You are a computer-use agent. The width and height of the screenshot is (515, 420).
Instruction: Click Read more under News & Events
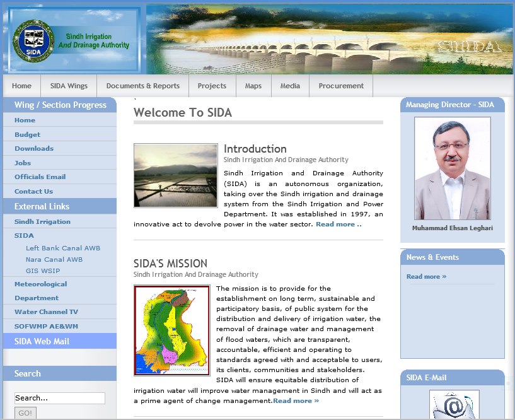coord(426,277)
